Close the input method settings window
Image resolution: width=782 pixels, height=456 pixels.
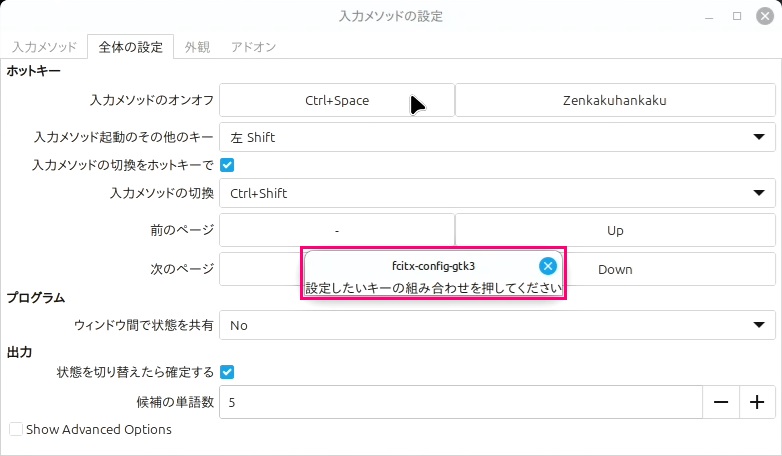[764, 16]
